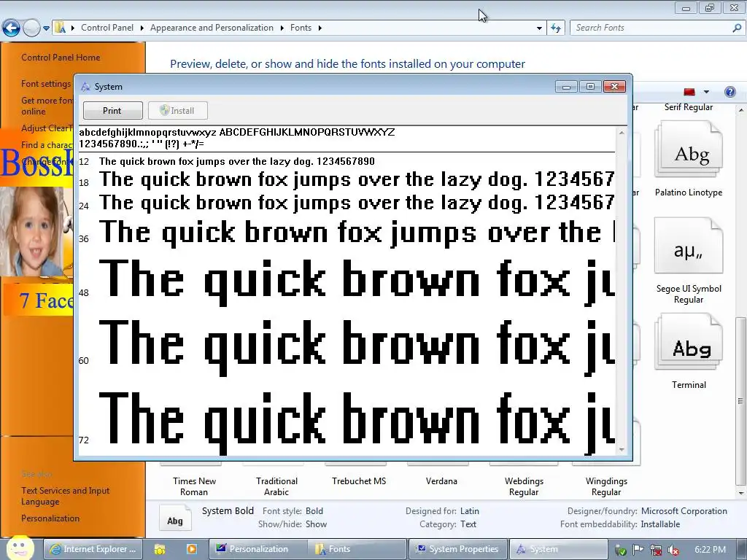Image resolution: width=747 pixels, height=560 pixels.
Task: Open the folder icon on taskbar
Action: (160, 550)
